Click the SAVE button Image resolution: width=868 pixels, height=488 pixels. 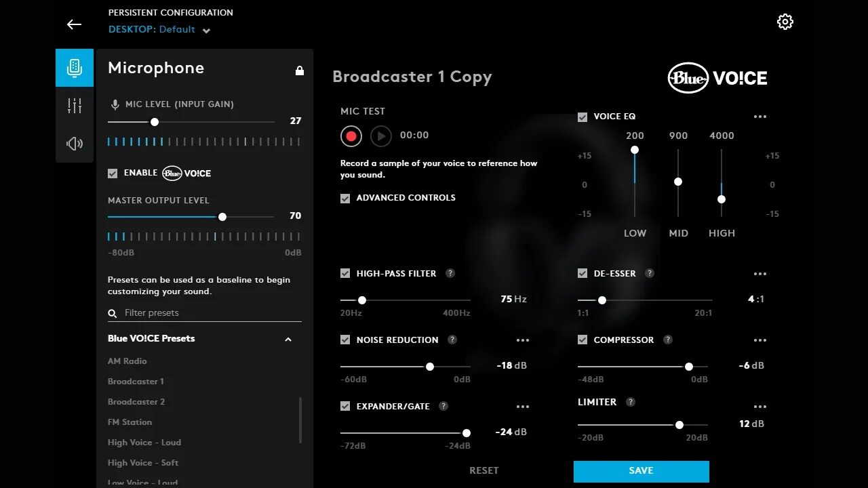(642, 471)
